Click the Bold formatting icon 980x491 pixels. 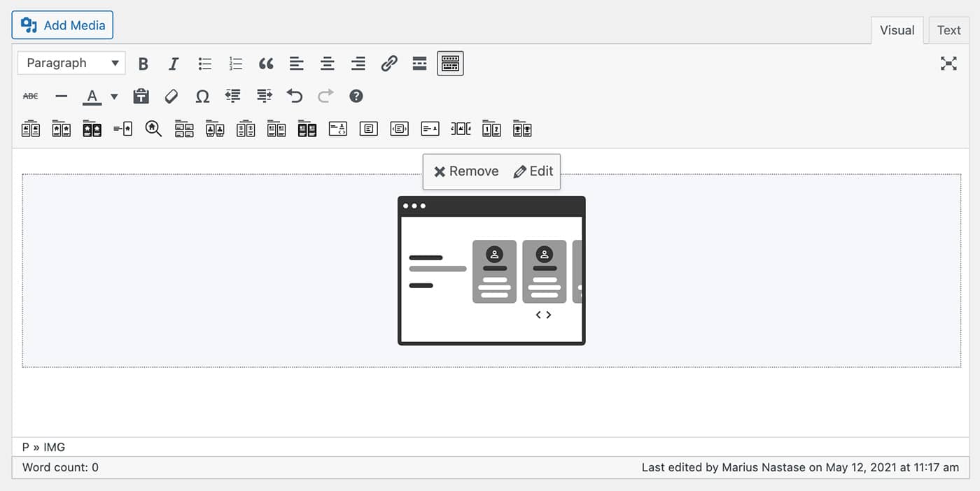(143, 64)
